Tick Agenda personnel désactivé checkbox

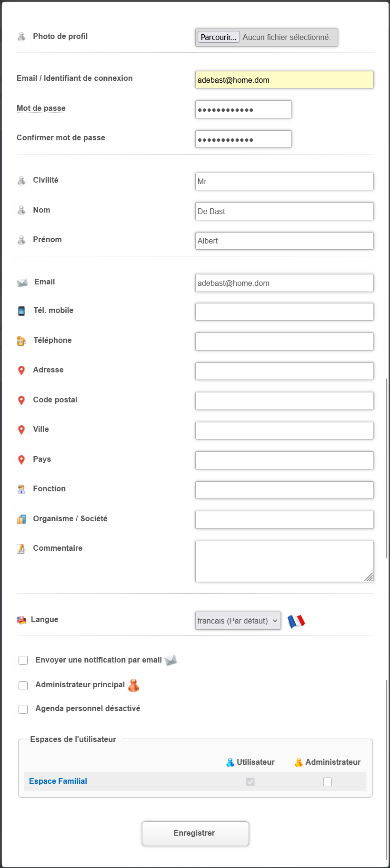23,710
